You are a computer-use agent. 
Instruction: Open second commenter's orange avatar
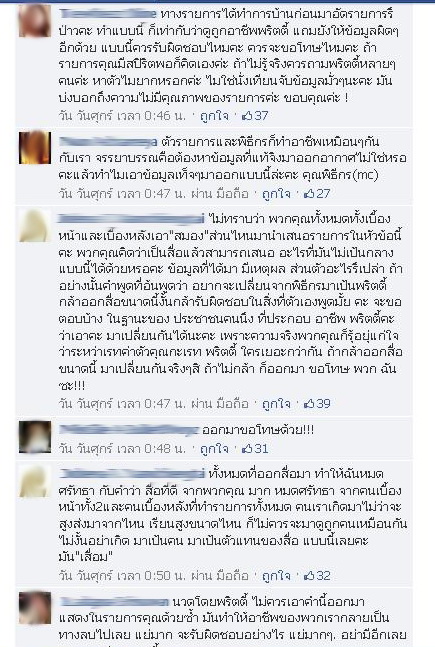[35, 148]
